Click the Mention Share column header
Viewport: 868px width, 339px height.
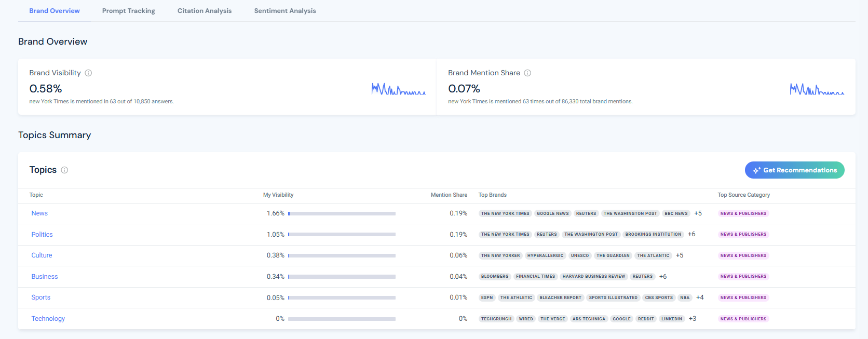449,195
